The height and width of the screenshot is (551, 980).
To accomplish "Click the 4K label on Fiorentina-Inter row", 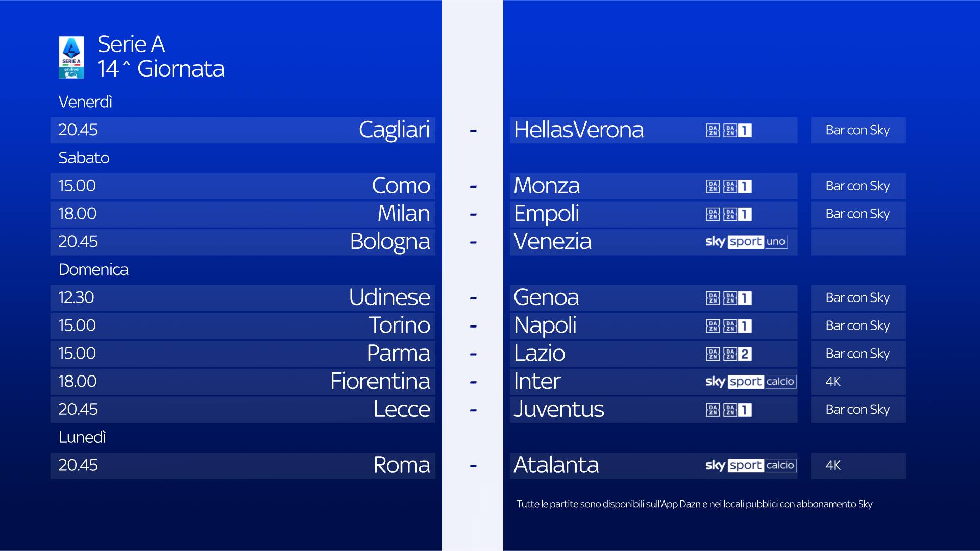I will click(833, 382).
